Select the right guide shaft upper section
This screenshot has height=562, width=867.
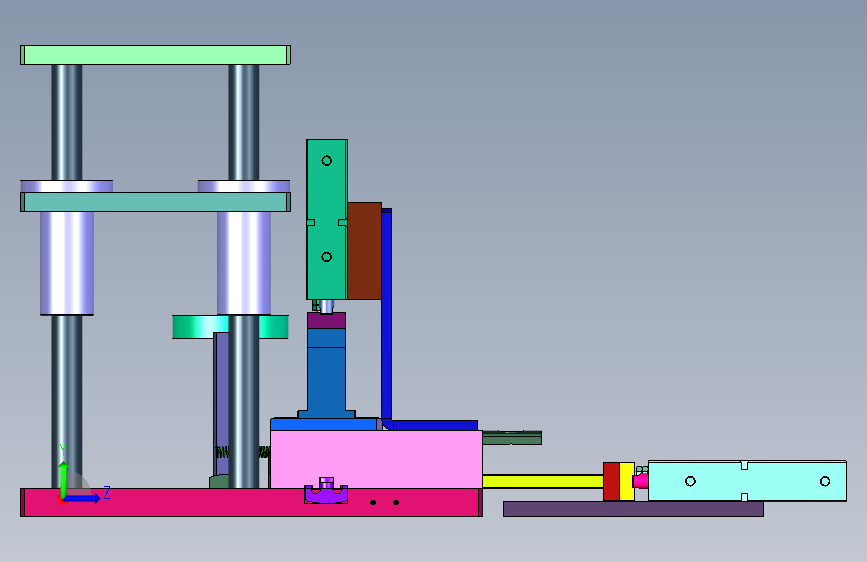pyautogui.click(x=244, y=122)
